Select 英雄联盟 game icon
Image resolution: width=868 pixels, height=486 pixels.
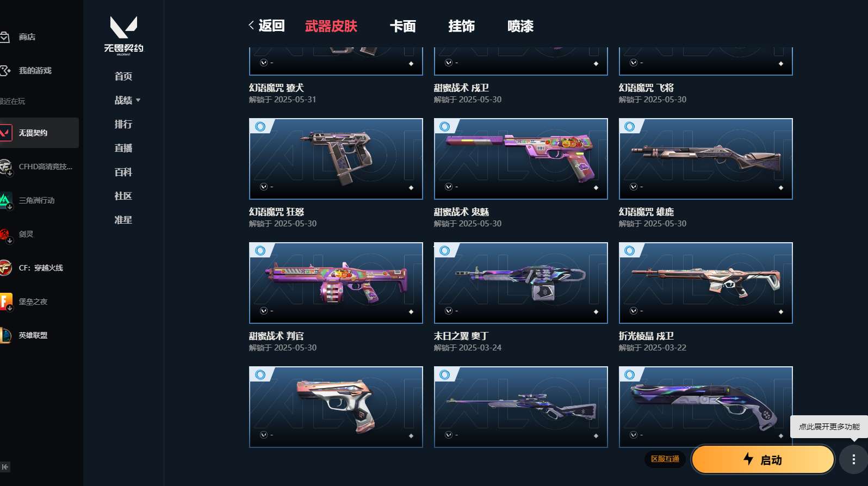[x=5, y=335]
